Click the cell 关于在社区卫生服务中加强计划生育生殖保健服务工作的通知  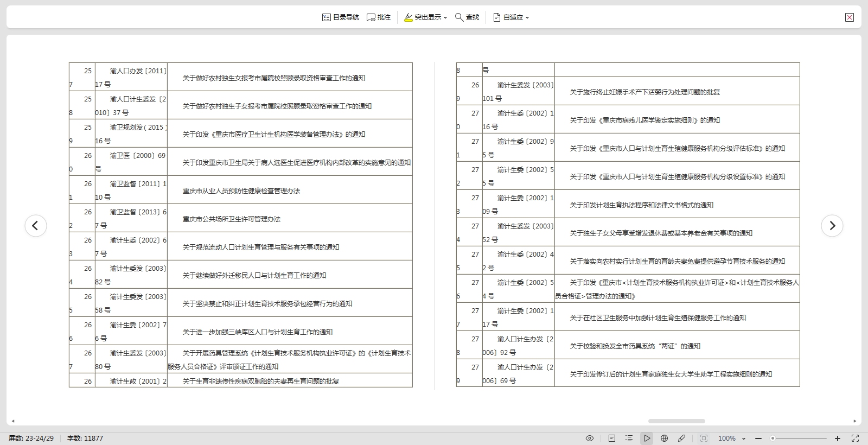pos(677,317)
